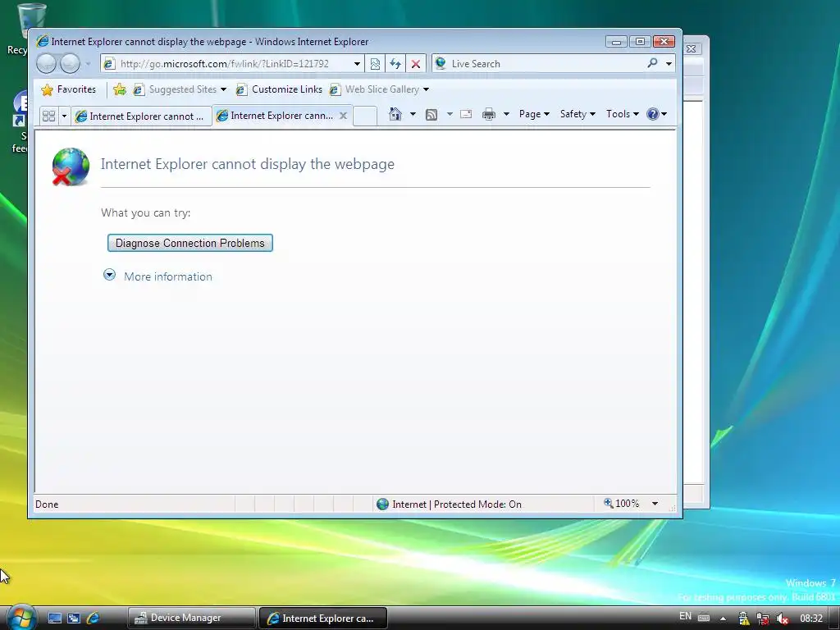This screenshot has width=840, height=630.
Task: Click the address bar URL field
Action: click(x=232, y=64)
